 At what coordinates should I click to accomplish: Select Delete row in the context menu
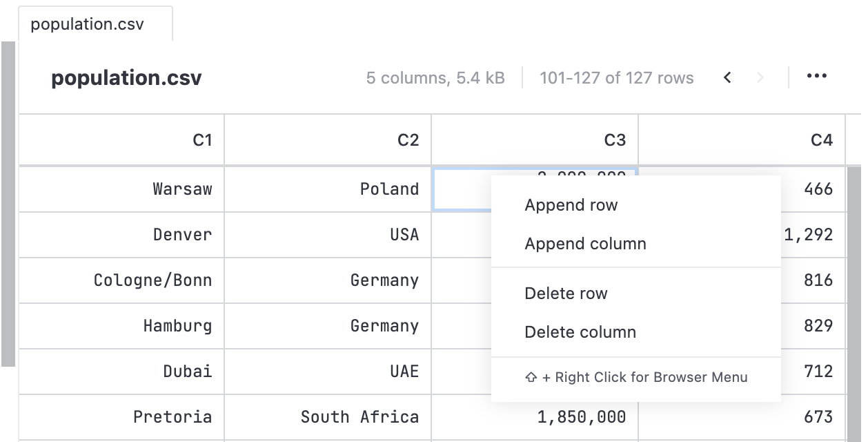tap(566, 293)
